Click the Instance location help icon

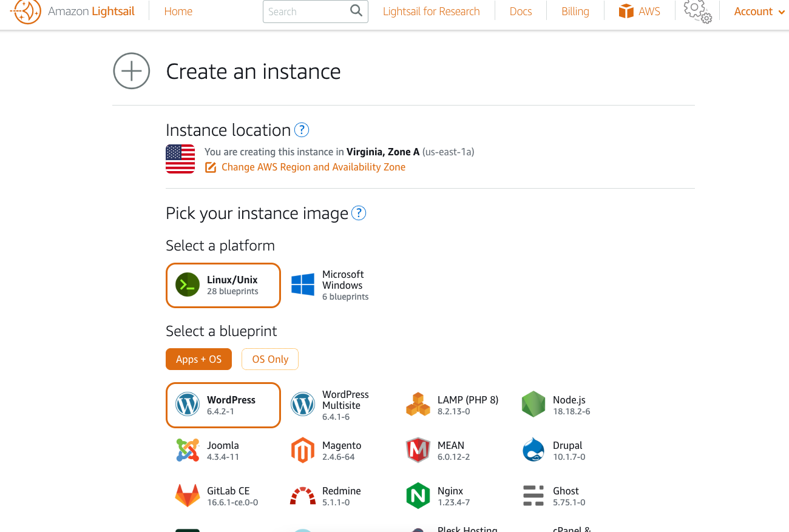[302, 130]
